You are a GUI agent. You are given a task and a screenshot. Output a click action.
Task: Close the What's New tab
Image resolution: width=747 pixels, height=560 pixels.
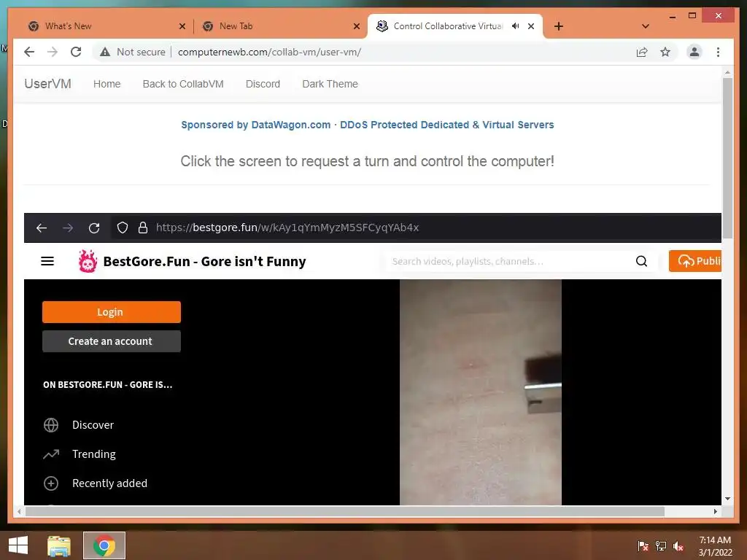click(182, 26)
